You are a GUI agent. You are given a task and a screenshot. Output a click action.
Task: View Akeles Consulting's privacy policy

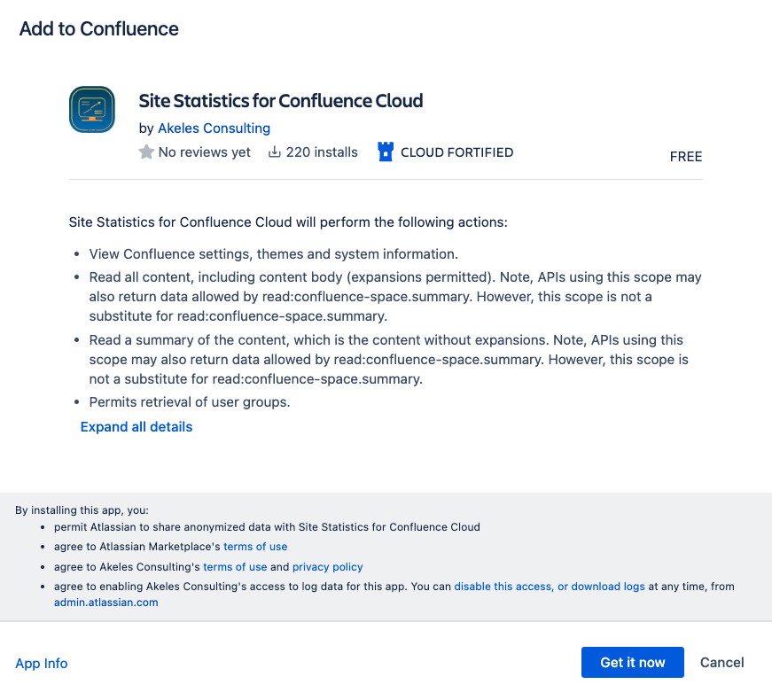pos(327,567)
